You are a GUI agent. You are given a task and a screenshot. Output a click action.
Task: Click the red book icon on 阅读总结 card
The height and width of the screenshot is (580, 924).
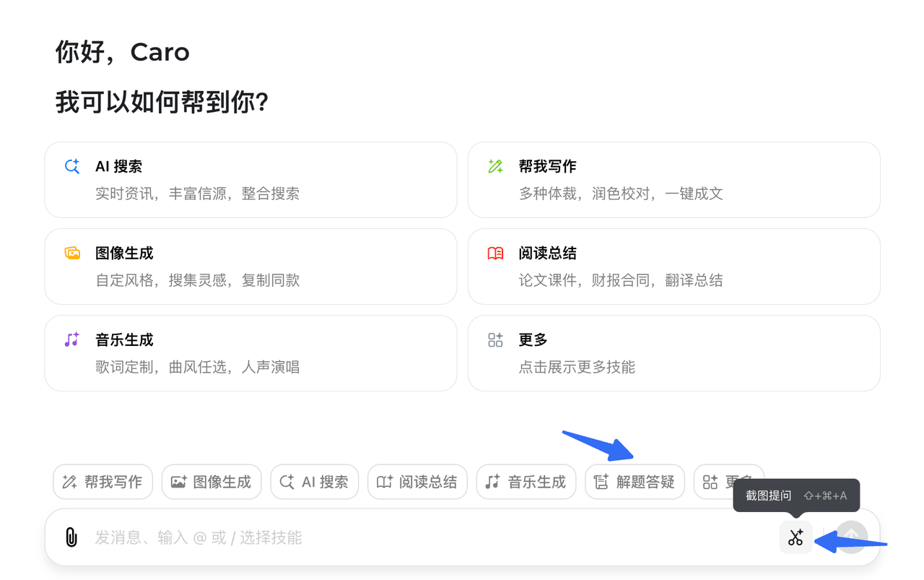495,254
